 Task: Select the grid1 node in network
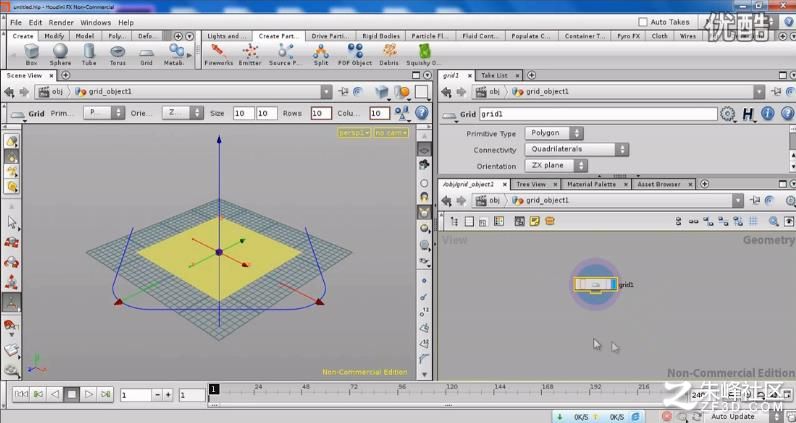(595, 284)
